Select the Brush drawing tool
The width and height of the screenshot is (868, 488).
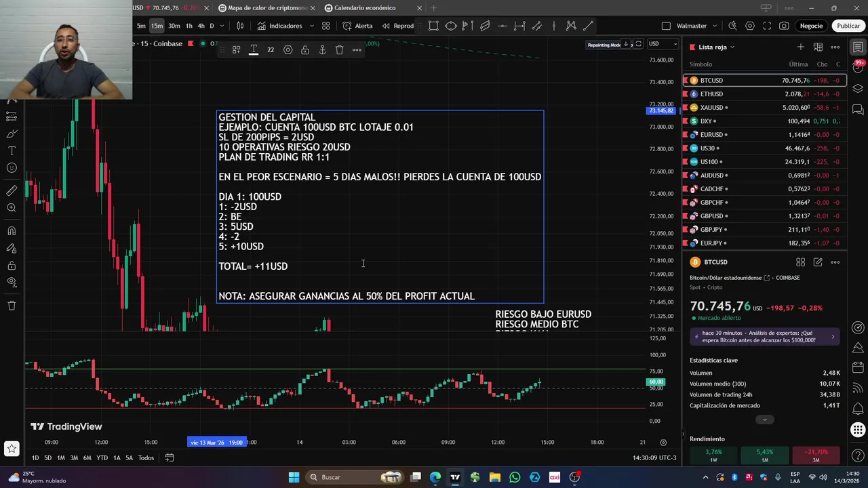click(12, 134)
